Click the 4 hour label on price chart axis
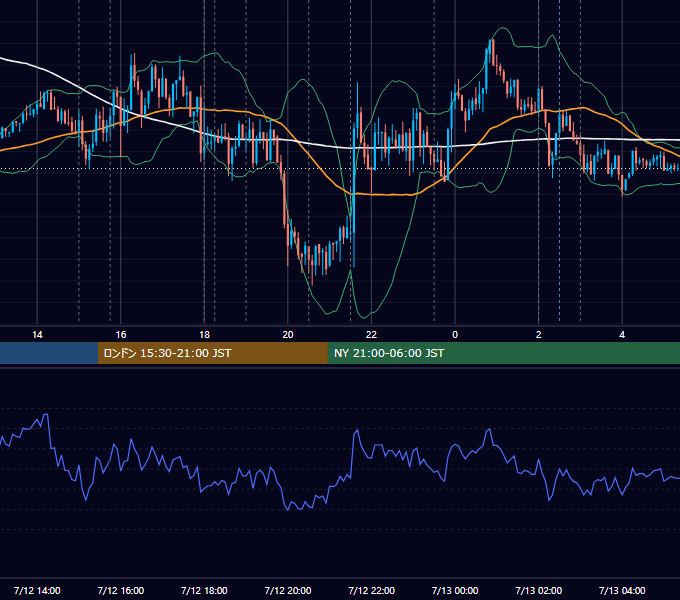 pyautogui.click(x=622, y=335)
